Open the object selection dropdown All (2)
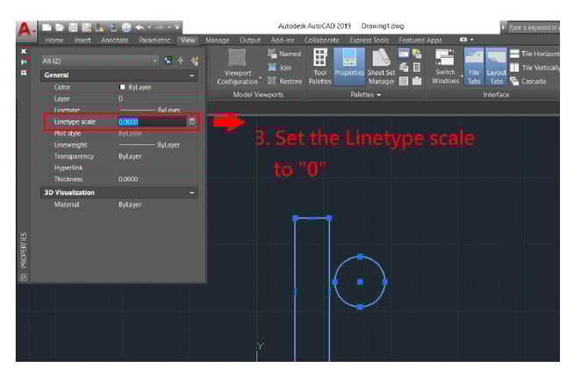Viewport: 588px width, 375px height. [x=100, y=61]
